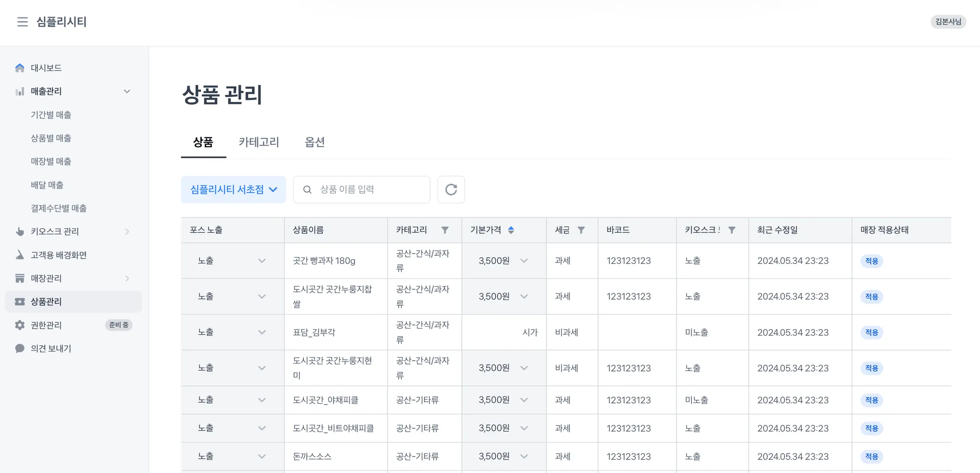Click 공산-기타류 category of 돈까스소스
This screenshot has height=473, width=980.
[x=417, y=456]
